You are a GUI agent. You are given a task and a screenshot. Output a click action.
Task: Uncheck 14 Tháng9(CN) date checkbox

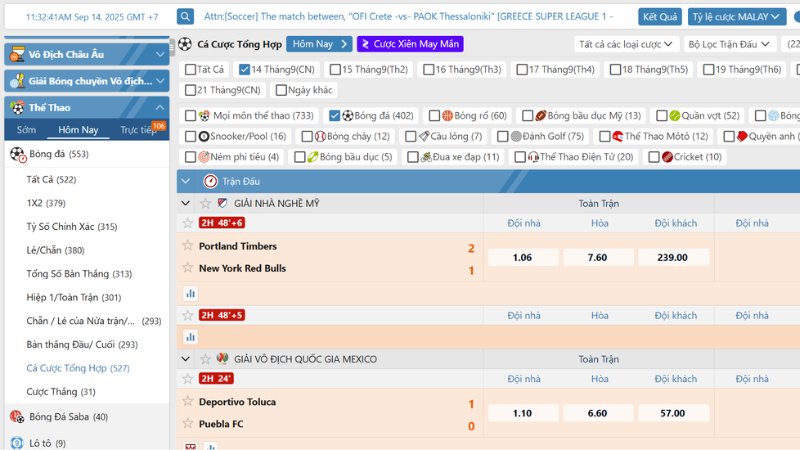pyautogui.click(x=244, y=69)
